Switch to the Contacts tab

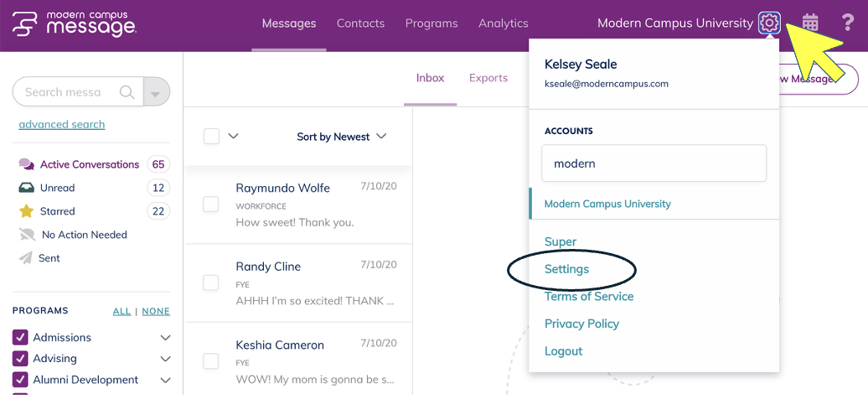click(360, 23)
